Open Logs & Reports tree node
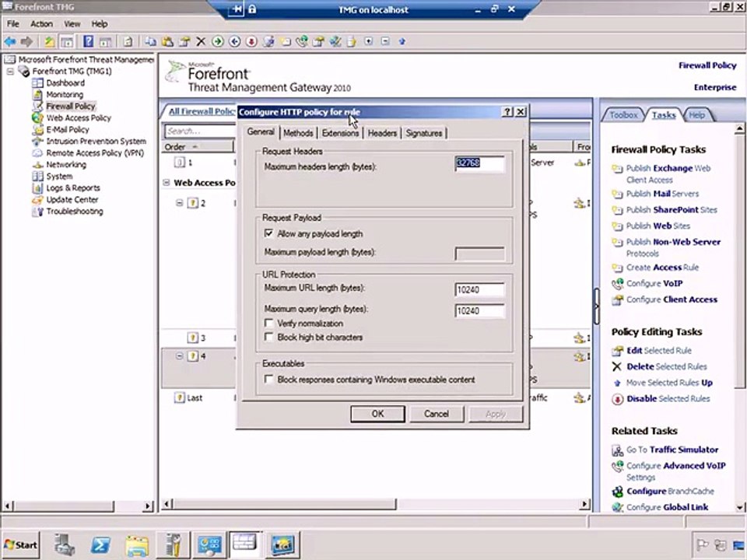This screenshot has width=747, height=560. tap(73, 187)
